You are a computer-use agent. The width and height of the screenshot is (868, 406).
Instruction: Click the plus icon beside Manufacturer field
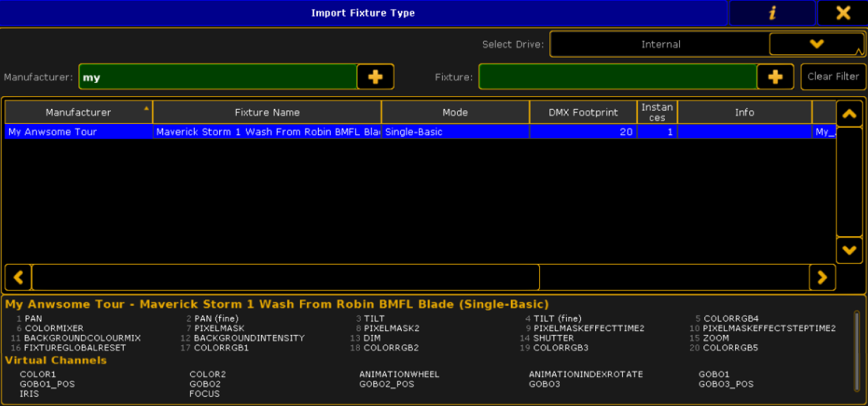pos(375,77)
